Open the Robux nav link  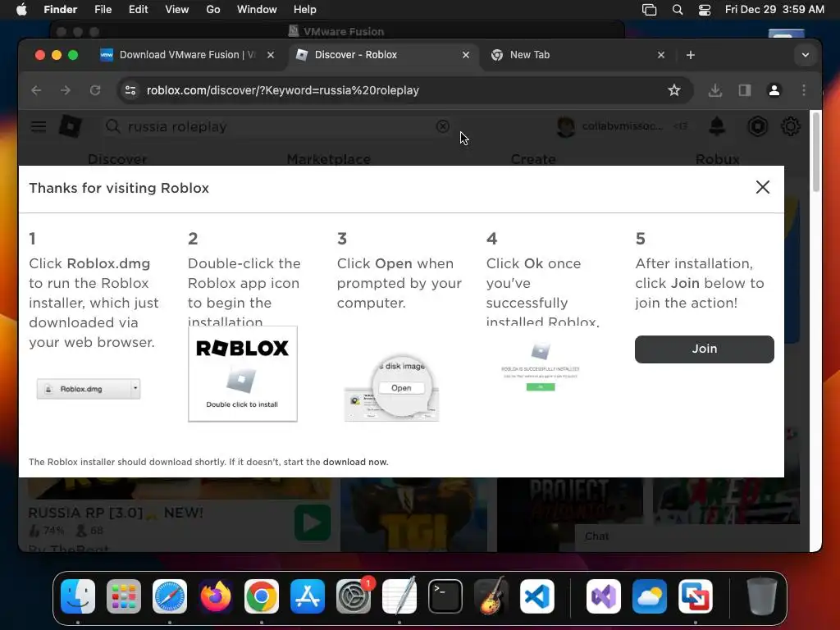pyautogui.click(x=717, y=159)
